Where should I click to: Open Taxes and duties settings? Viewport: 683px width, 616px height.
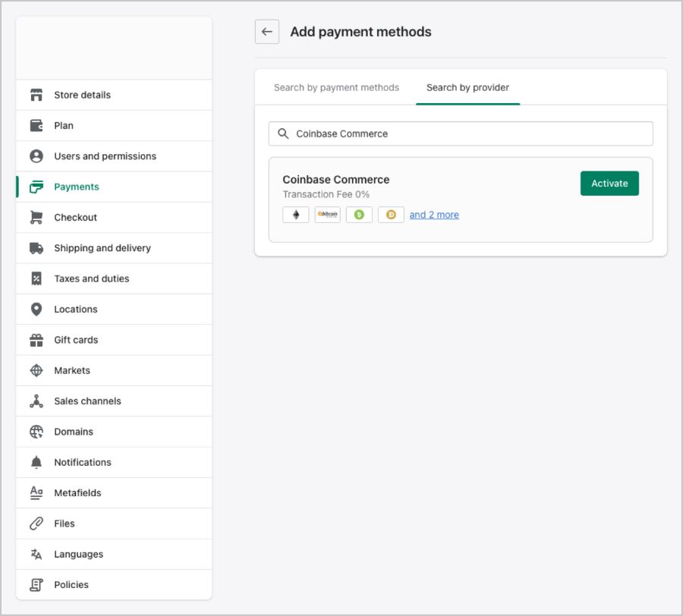tap(114, 278)
